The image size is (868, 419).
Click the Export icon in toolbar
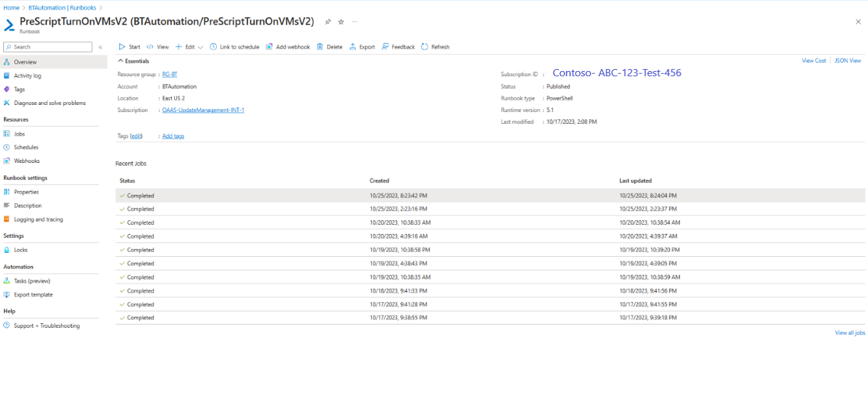(353, 47)
